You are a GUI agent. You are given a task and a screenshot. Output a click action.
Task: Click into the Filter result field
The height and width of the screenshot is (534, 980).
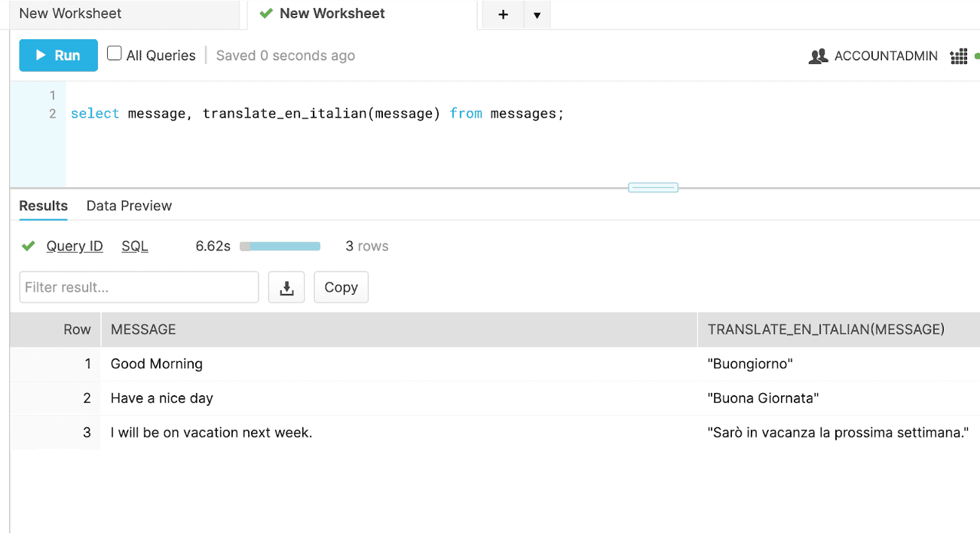click(x=139, y=287)
